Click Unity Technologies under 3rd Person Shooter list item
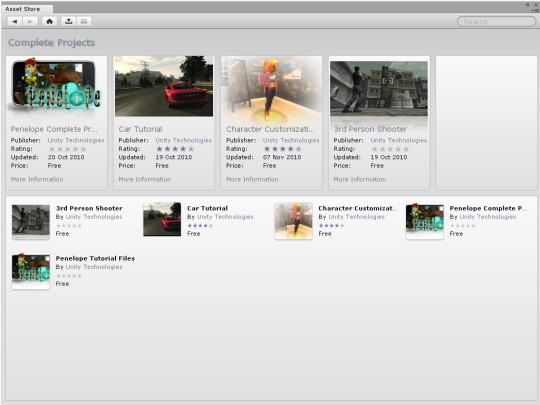540x405 pixels. [94, 217]
